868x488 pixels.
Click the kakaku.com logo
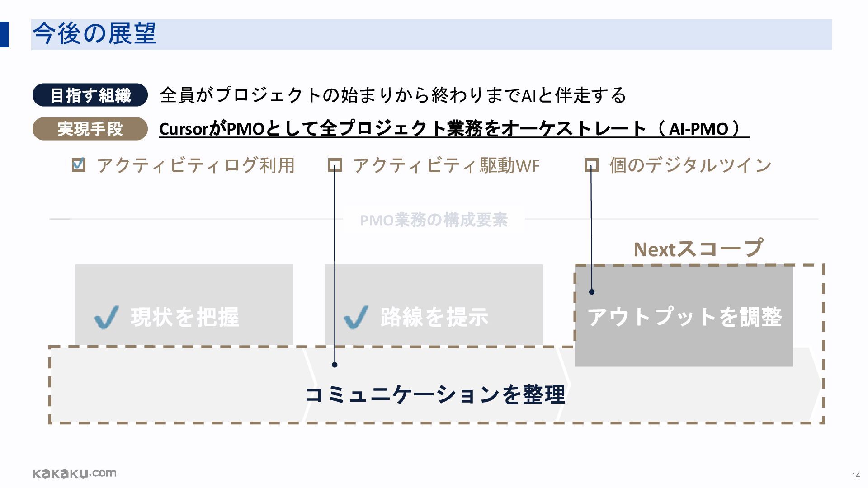[x=75, y=473]
